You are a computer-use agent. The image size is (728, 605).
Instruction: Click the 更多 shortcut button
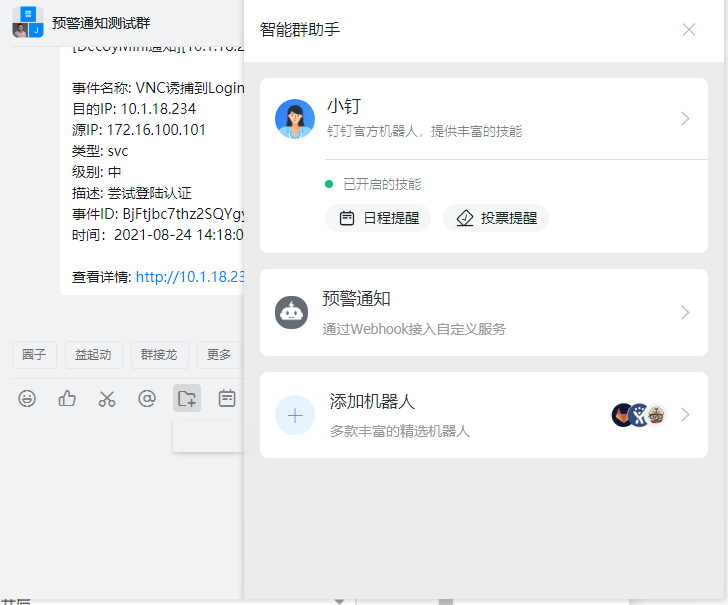219,354
